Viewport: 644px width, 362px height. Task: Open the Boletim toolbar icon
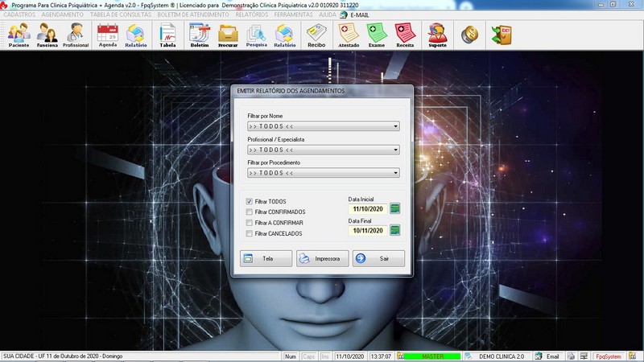click(x=199, y=35)
